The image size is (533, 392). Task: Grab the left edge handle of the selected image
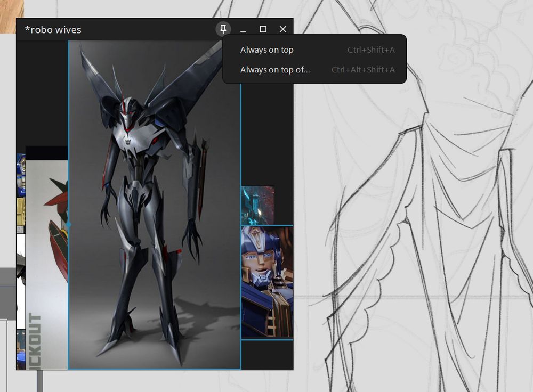[x=68, y=225]
